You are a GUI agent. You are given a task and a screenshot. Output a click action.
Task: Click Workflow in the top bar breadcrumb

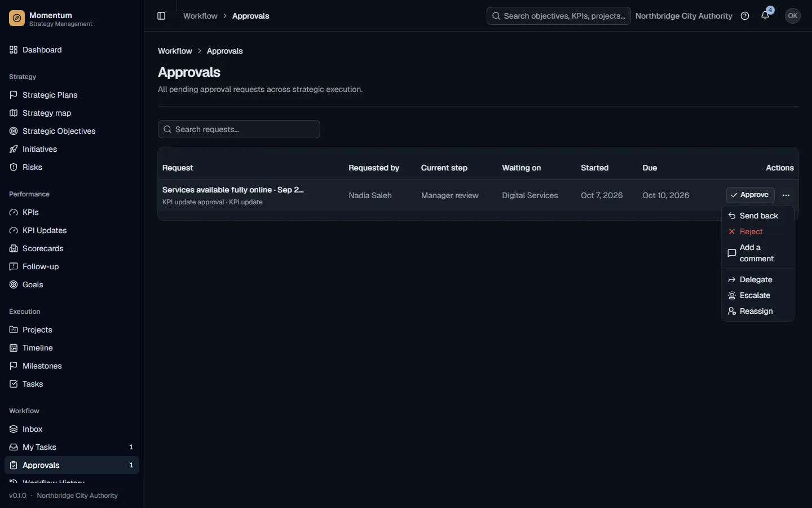click(x=200, y=16)
